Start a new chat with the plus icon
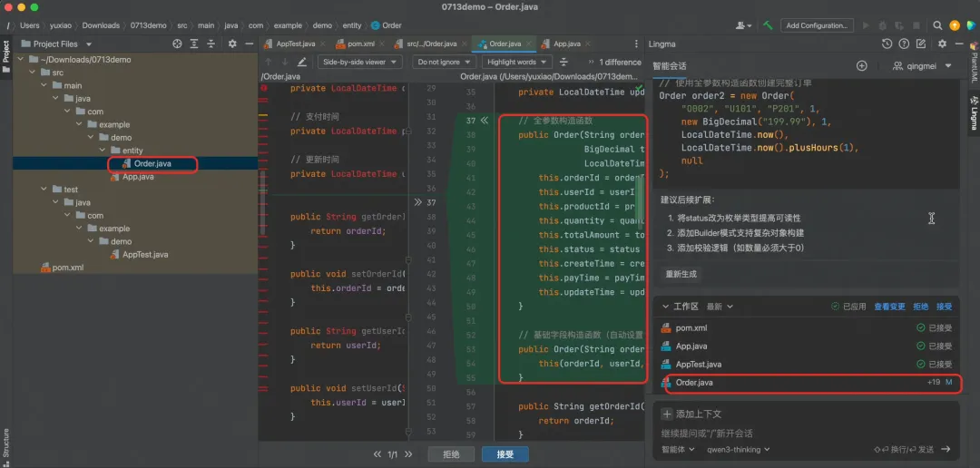The image size is (980, 468). click(x=862, y=65)
